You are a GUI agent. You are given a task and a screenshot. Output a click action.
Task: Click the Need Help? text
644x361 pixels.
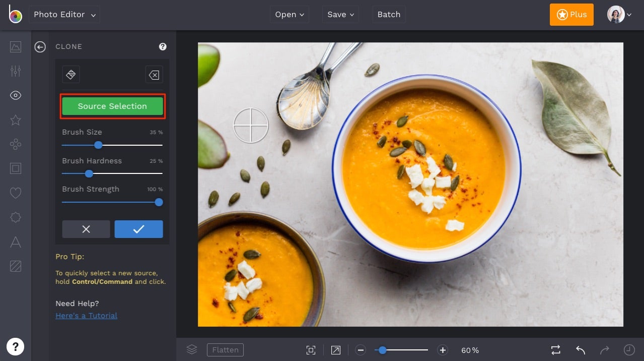[77, 304]
